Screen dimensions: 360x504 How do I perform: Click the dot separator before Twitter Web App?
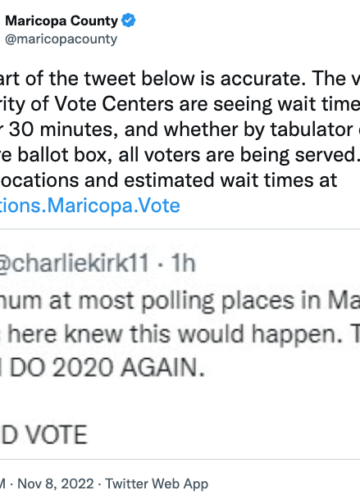coord(100,484)
